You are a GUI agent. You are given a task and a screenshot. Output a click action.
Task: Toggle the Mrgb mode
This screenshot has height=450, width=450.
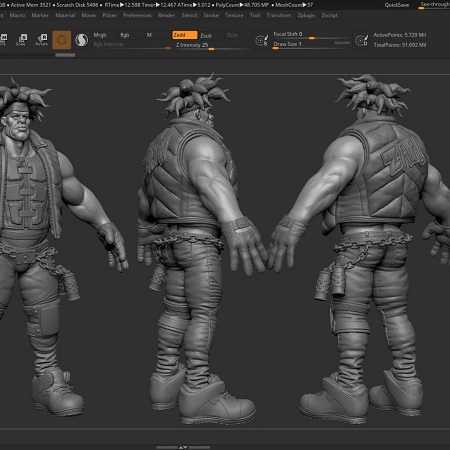[100, 35]
